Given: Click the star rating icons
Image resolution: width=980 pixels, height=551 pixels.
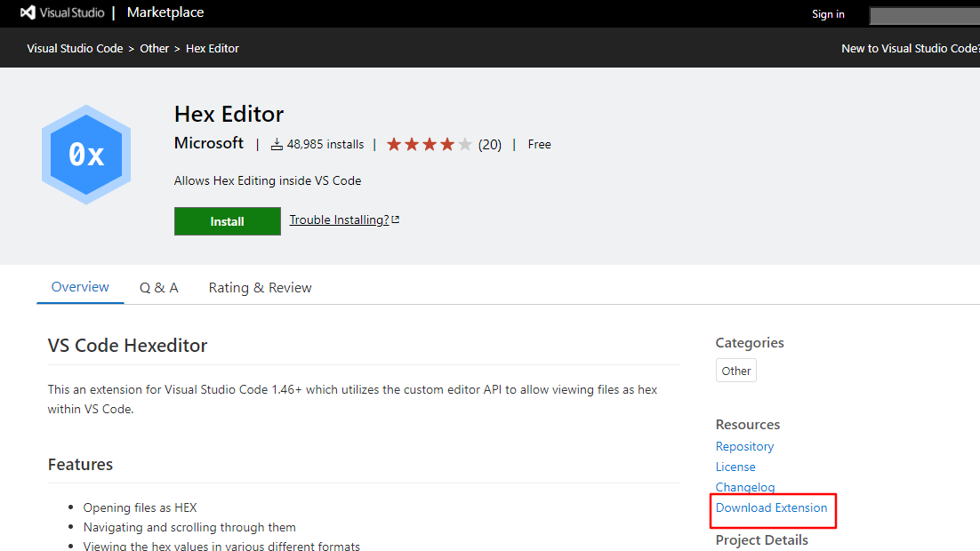Looking at the screenshot, I should click(x=429, y=145).
